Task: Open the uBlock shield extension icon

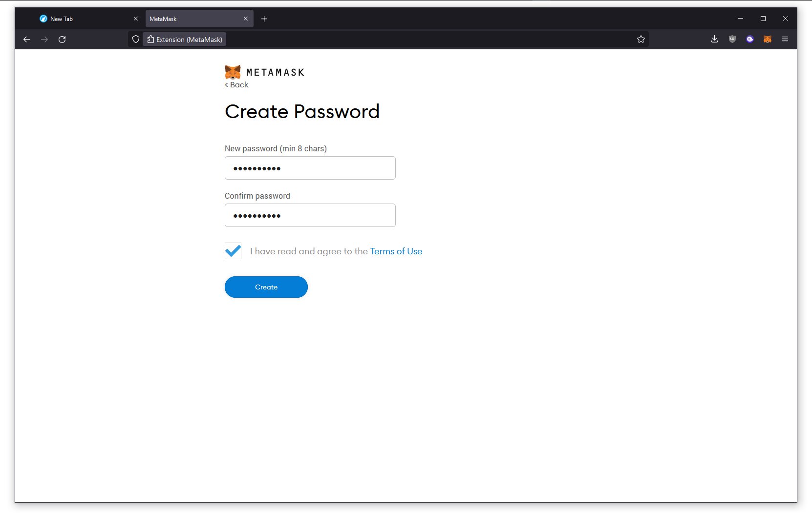Action: [732, 39]
